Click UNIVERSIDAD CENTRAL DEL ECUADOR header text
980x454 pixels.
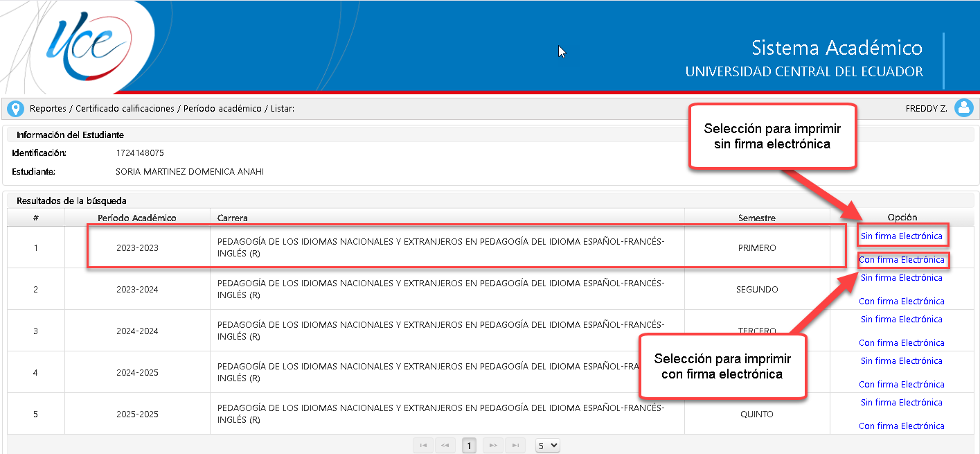[804, 72]
